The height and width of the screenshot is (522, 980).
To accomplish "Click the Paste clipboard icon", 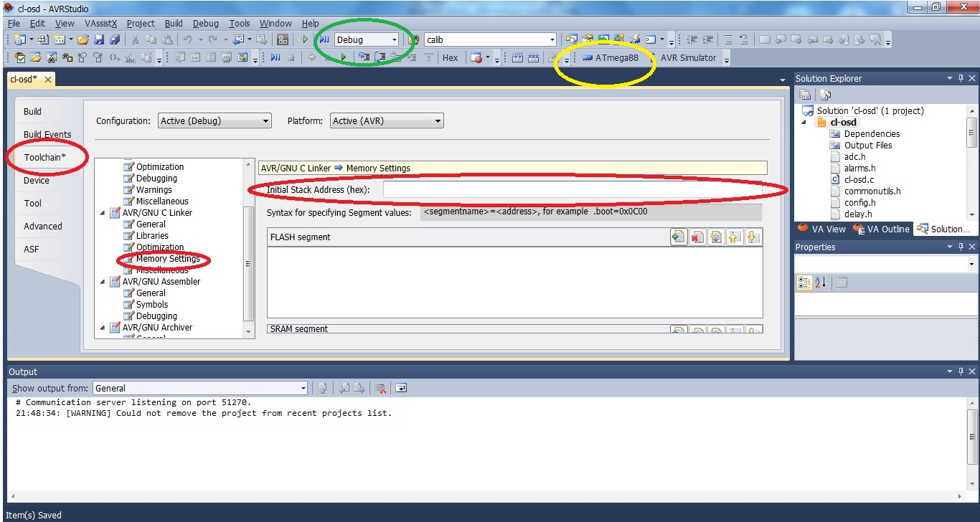I will click(166, 39).
